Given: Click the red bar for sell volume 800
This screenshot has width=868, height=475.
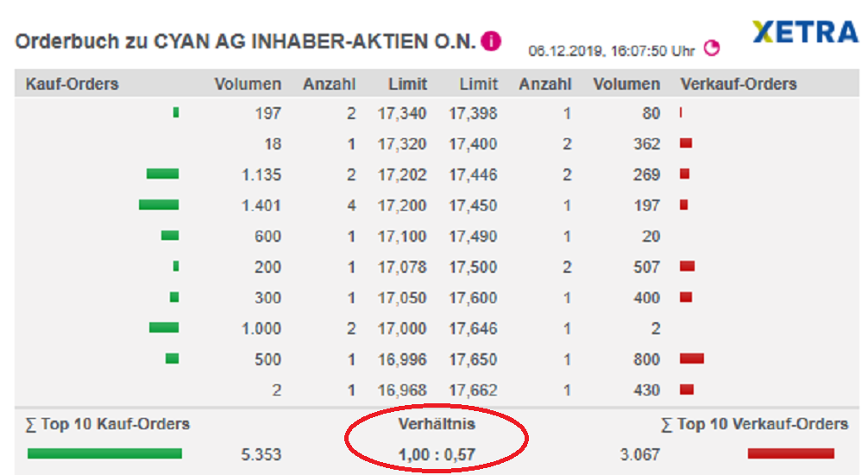Looking at the screenshot, I should [x=692, y=358].
